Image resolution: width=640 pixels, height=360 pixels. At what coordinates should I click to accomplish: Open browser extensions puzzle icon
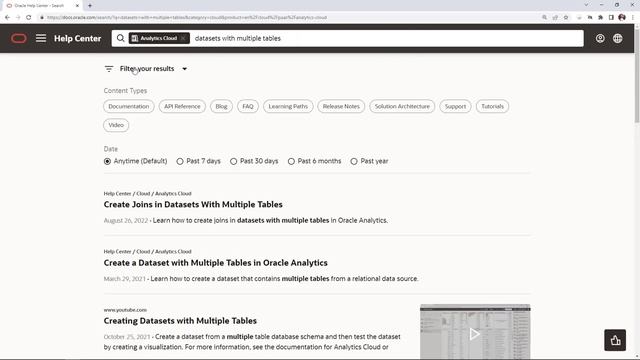click(600, 18)
